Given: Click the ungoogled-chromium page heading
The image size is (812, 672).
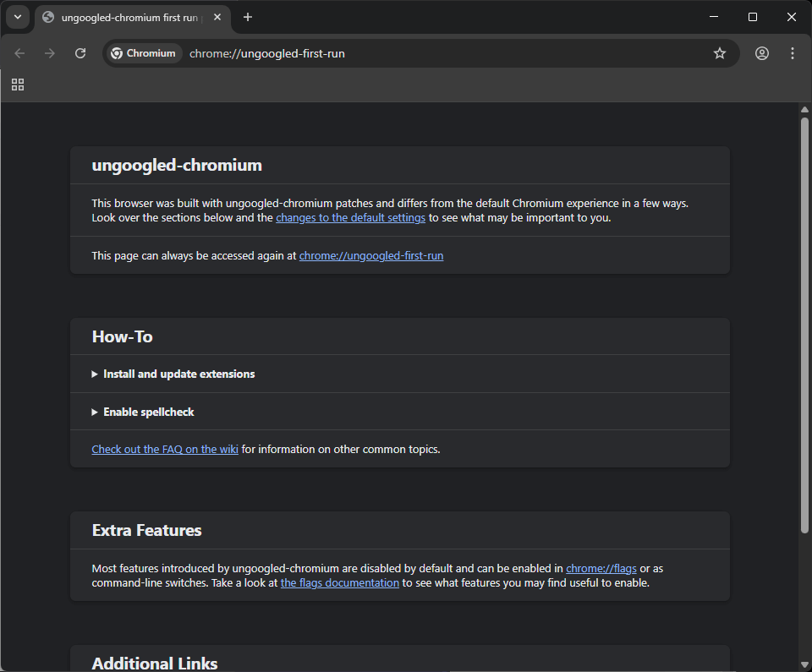Looking at the screenshot, I should click(177, 165).
